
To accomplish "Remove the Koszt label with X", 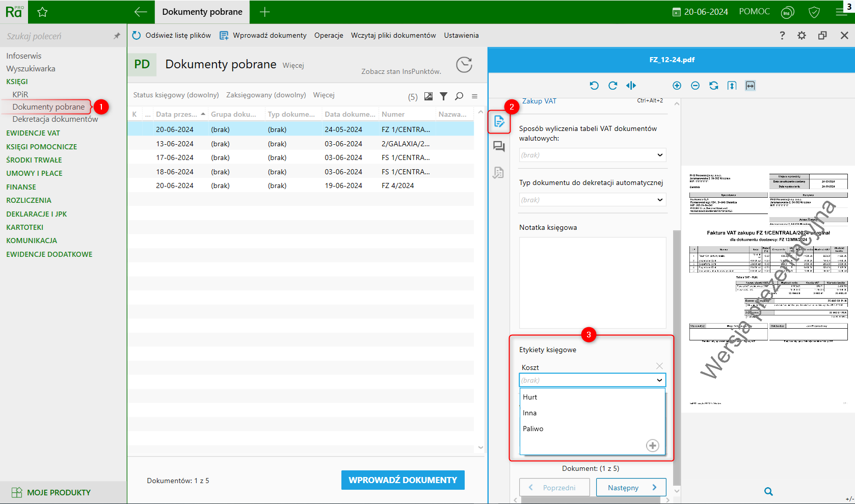I will click(659, 366).
